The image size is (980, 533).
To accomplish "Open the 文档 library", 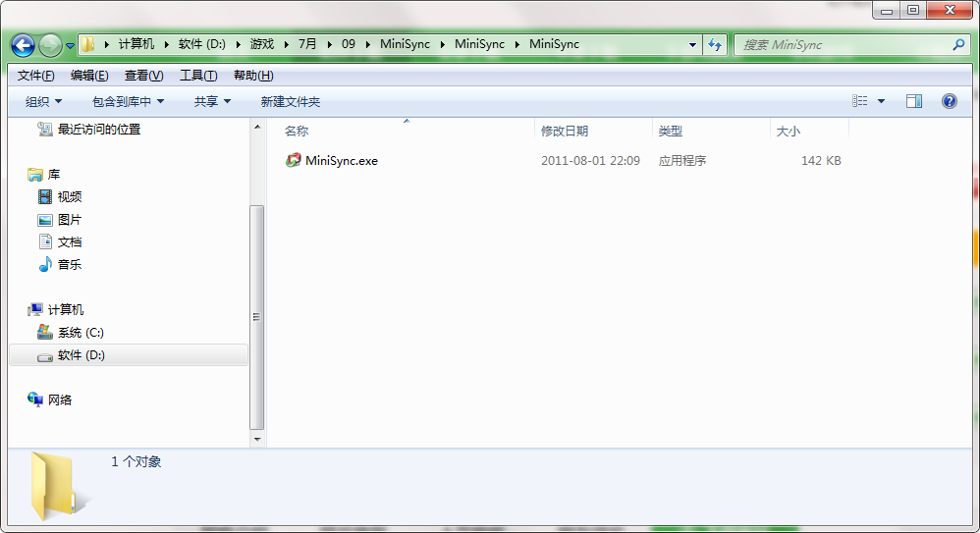I will coord(70,241).
